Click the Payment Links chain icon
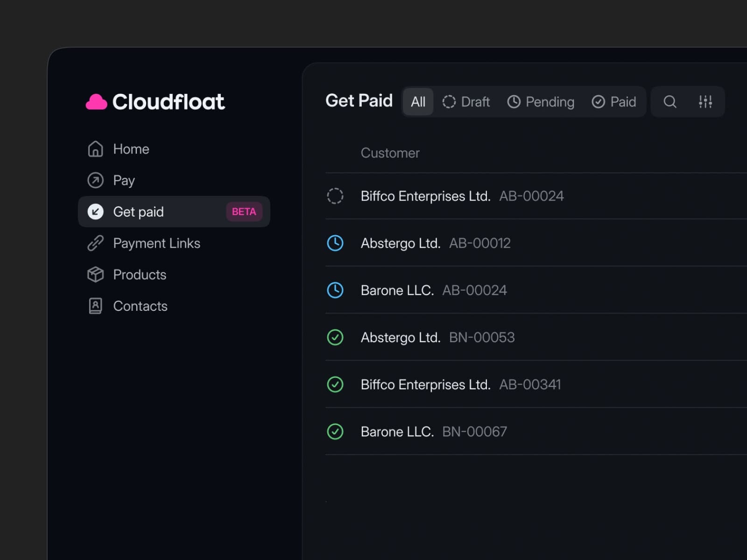The image size is (747, 560). pos(95,243)
